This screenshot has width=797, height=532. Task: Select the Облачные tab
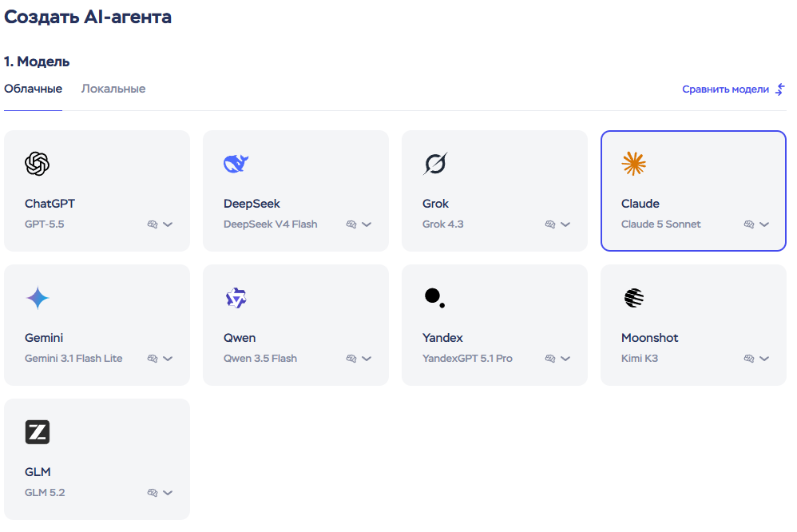pos(33,89)
